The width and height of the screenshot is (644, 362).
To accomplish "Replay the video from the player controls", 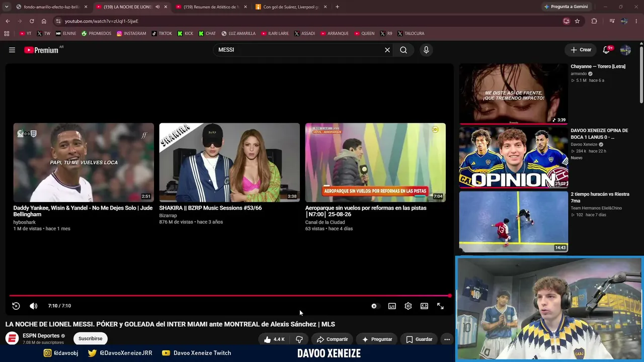I will 16,306.
